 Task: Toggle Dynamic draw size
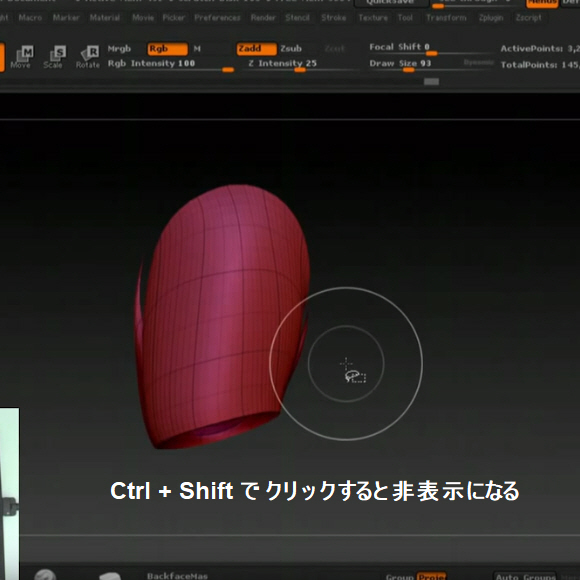click(x=479, y=63)
